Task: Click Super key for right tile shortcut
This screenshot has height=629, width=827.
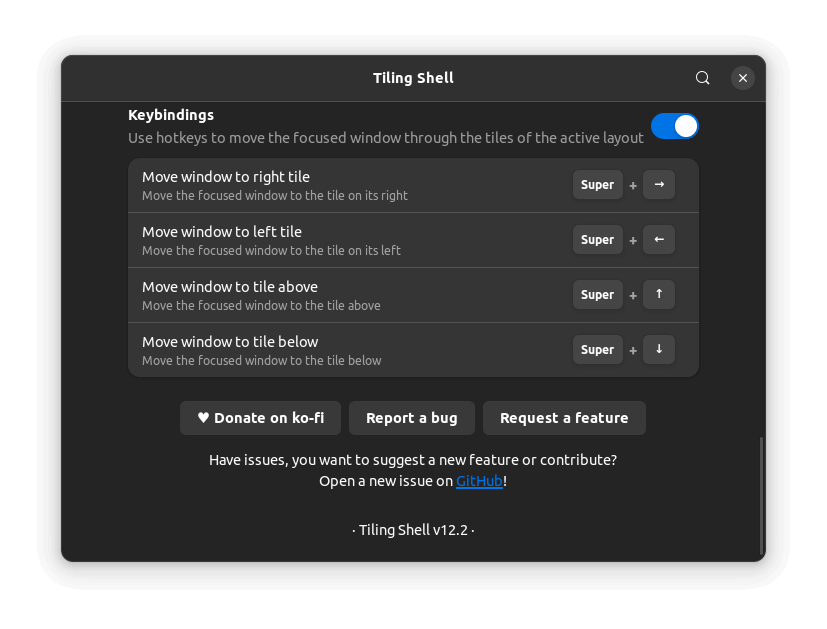Action: [597, 185]
